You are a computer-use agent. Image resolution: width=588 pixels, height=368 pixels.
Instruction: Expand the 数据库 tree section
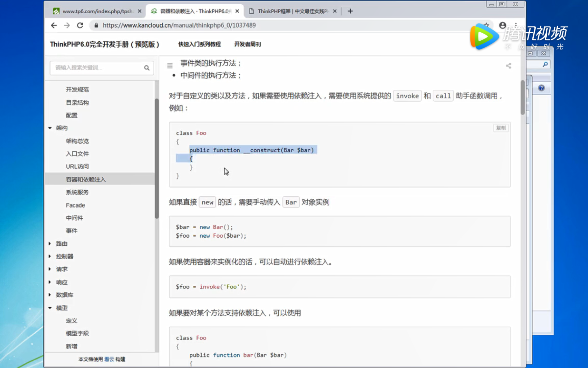[x=50, y=295]
